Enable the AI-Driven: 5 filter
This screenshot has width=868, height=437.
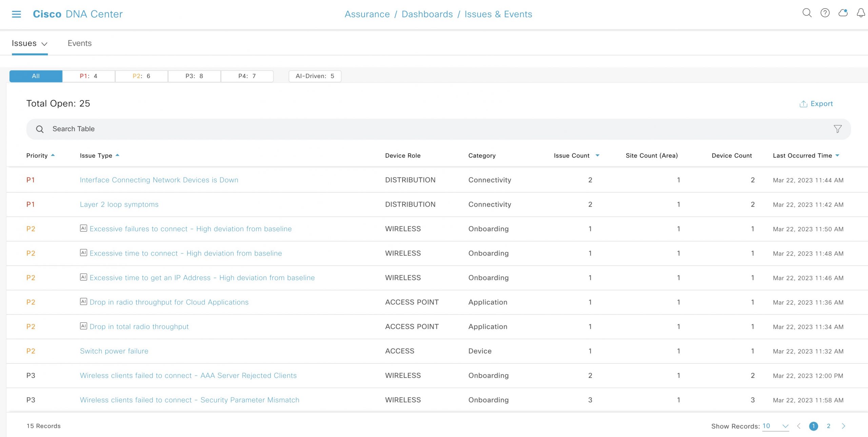click(314, 76)
